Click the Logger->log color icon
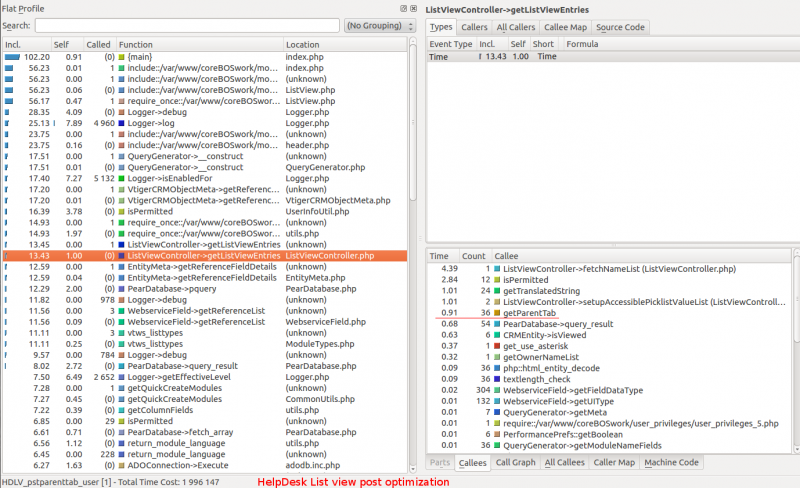 (122, 124)
